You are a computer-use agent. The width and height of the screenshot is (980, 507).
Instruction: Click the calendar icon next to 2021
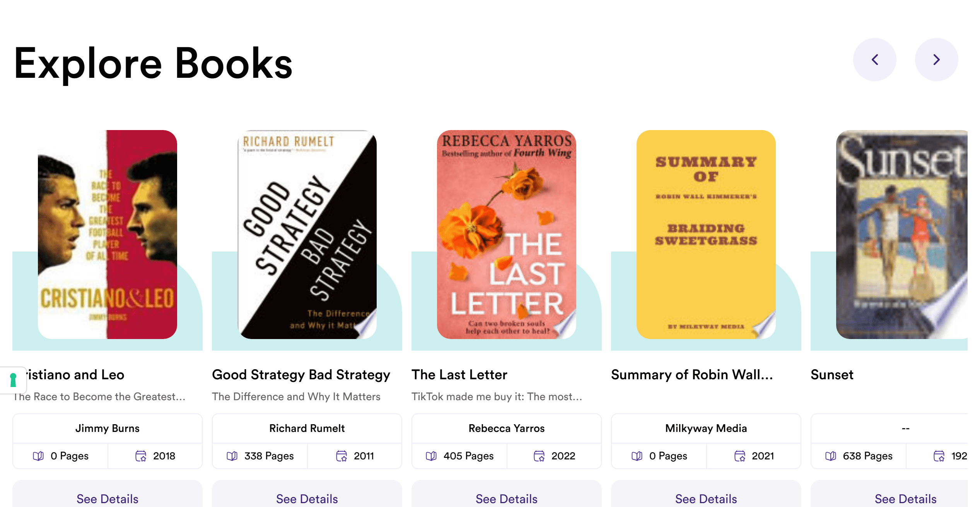[740, 456]
